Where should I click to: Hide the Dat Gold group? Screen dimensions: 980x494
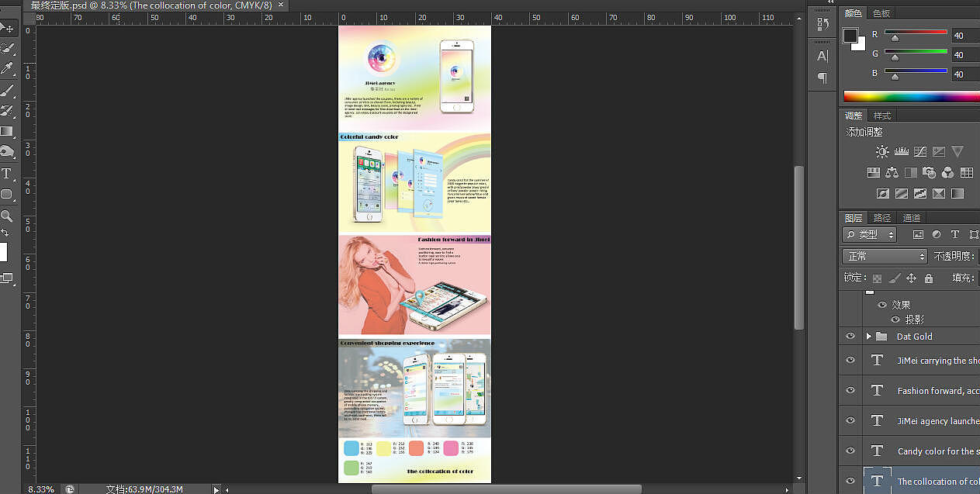[850, 336]
